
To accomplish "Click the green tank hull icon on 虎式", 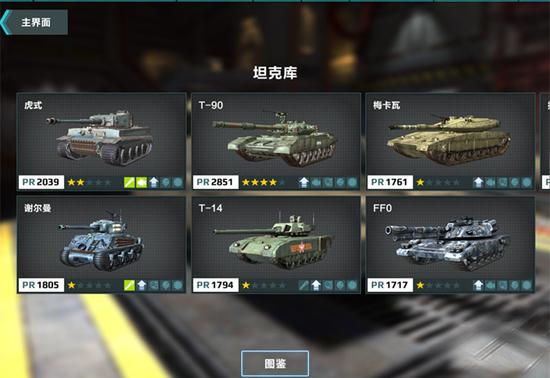I will tap(141, 182).
